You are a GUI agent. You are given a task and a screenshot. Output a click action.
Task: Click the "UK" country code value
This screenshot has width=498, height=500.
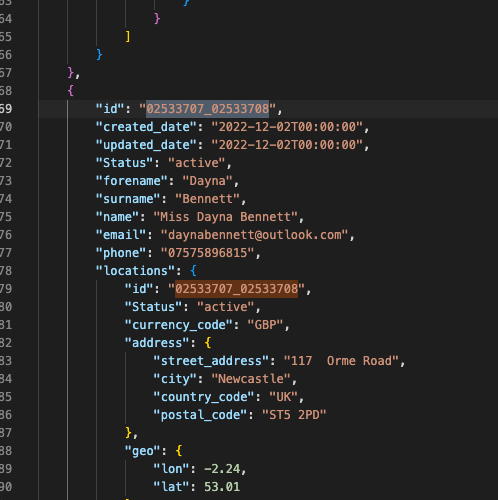click(x=283, y=397)
